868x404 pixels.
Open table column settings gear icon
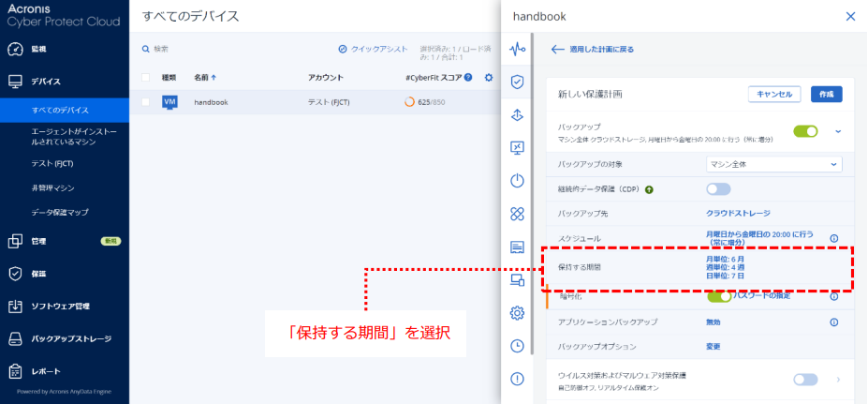488,78
